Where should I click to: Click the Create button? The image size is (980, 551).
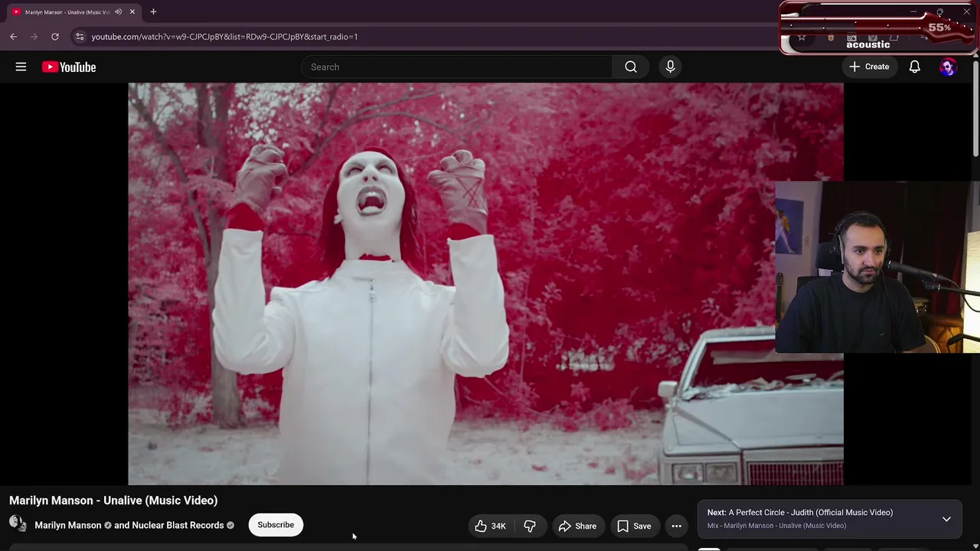point(869,67)
